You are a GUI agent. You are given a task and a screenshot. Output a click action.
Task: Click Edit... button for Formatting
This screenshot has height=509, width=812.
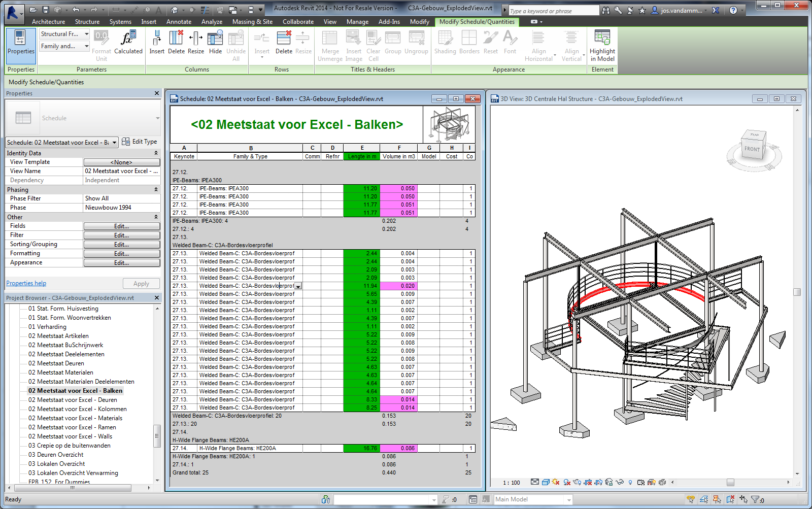[122, 254]
